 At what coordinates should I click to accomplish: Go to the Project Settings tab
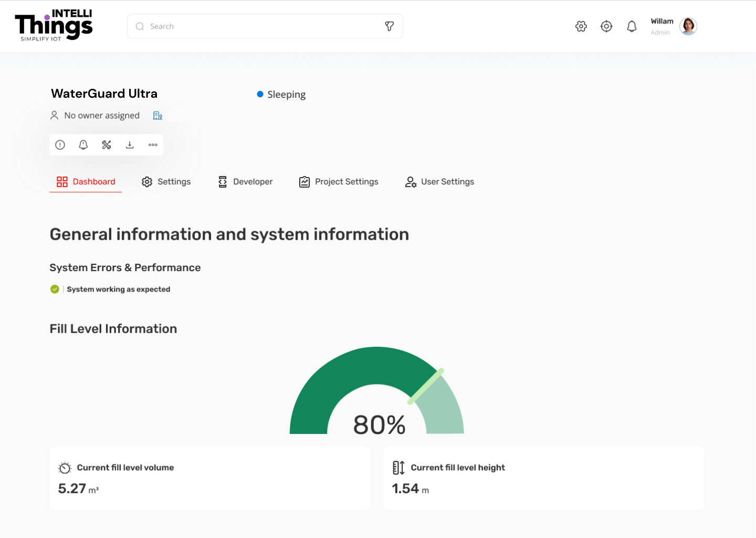click(339, 182)
